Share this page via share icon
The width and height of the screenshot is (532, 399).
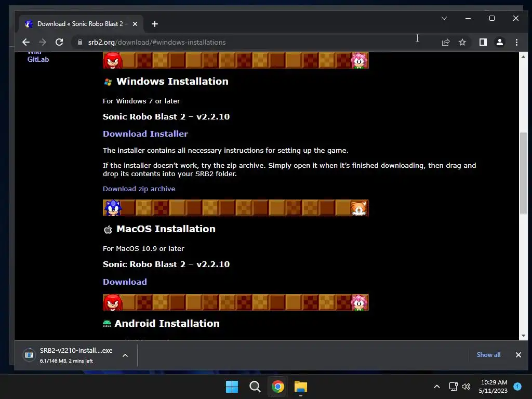pyautogui.click(x=445, y=42)
